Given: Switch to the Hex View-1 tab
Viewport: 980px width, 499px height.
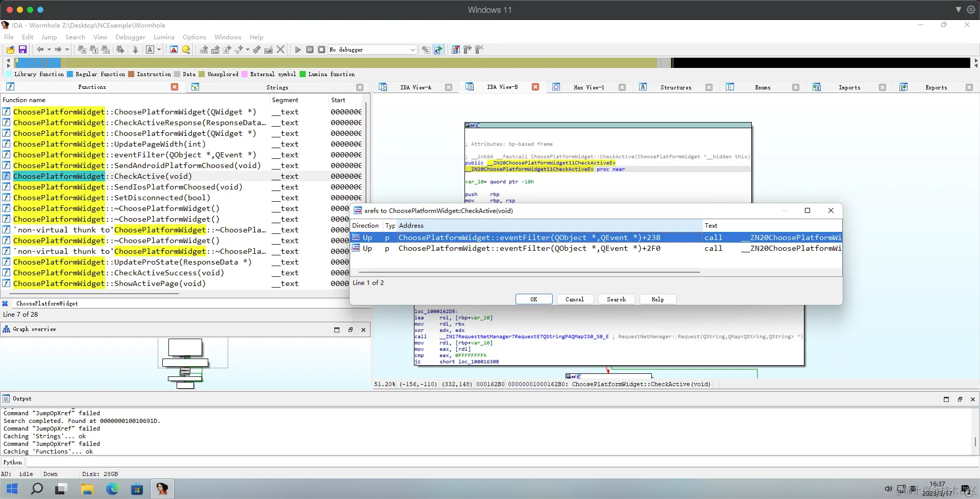Looking at the screenshot, I should [589, 87].
